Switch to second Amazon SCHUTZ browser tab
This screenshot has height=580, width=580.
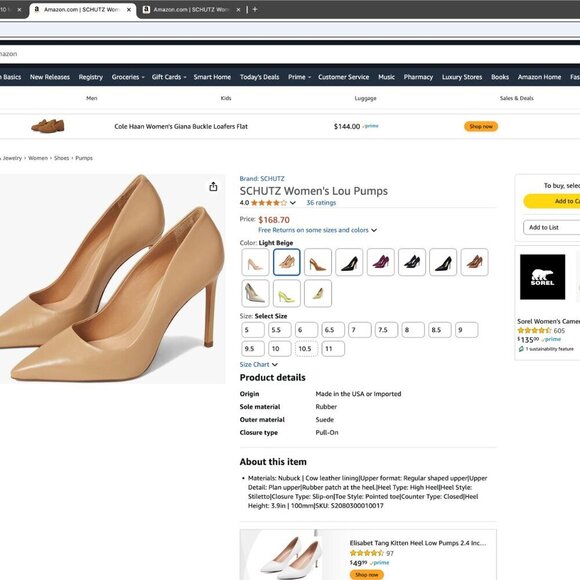click(x=191, y=10)
